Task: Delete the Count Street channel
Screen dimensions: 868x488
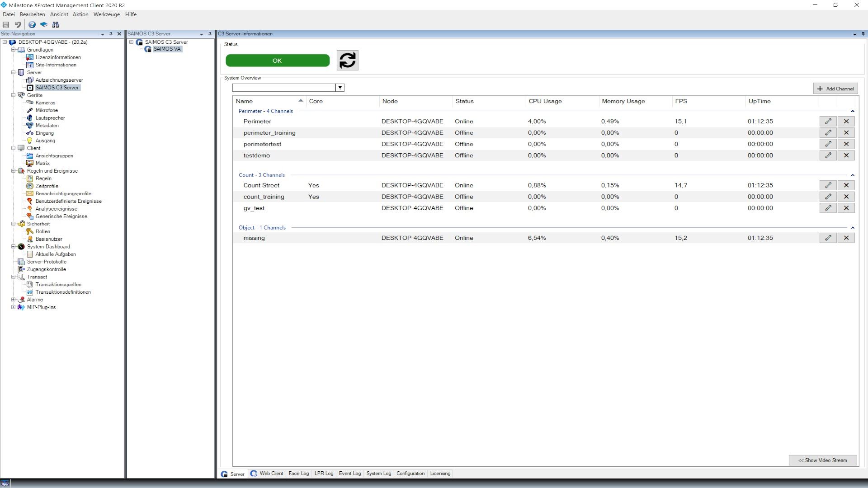Action: [x=846, y=185]
